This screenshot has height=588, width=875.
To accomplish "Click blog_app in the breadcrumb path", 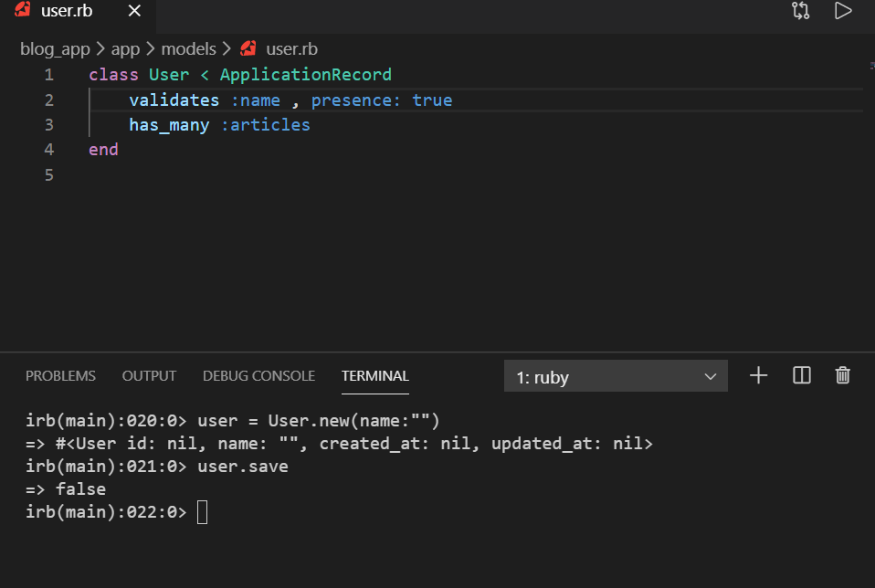I will point(55,48).
